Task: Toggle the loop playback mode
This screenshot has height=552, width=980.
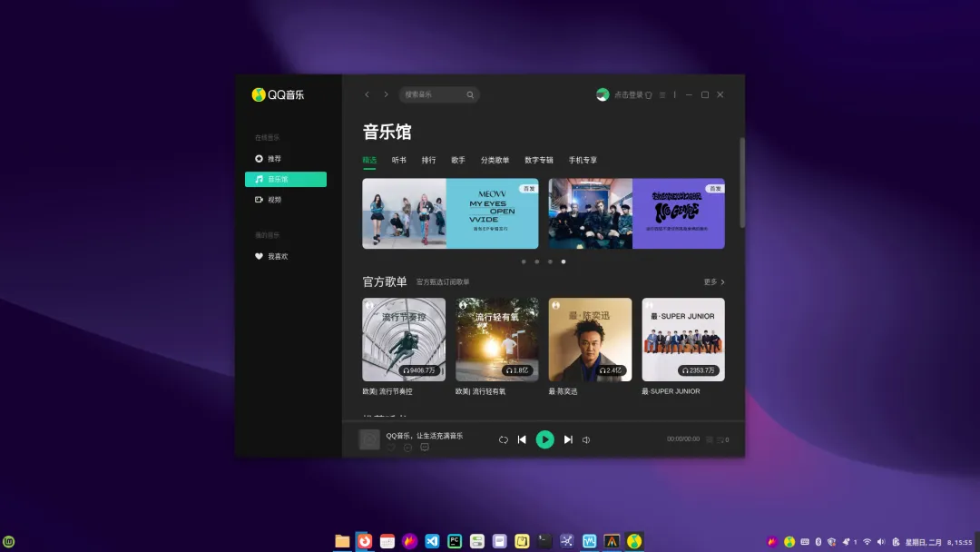Action: (x=503, y=439)
